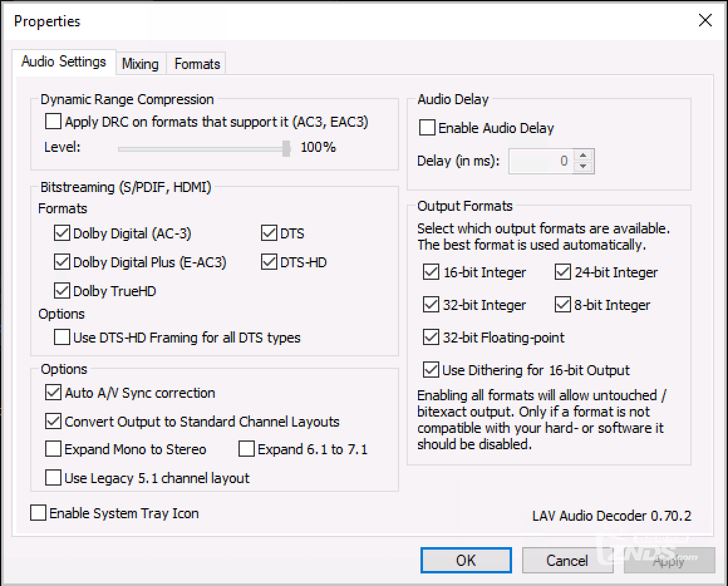Open the Formats tab
728x586 pixels.
[197, 64]
